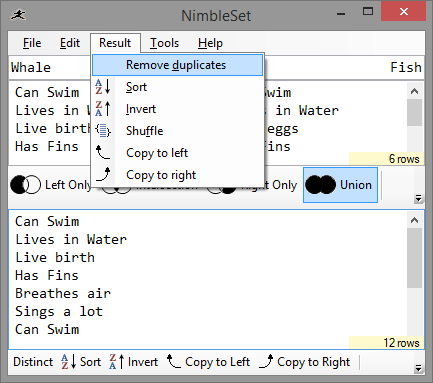Click the Copy to Left arrow icon in bottom toolbar
433x383 pixels.
(x=174, y=361)
